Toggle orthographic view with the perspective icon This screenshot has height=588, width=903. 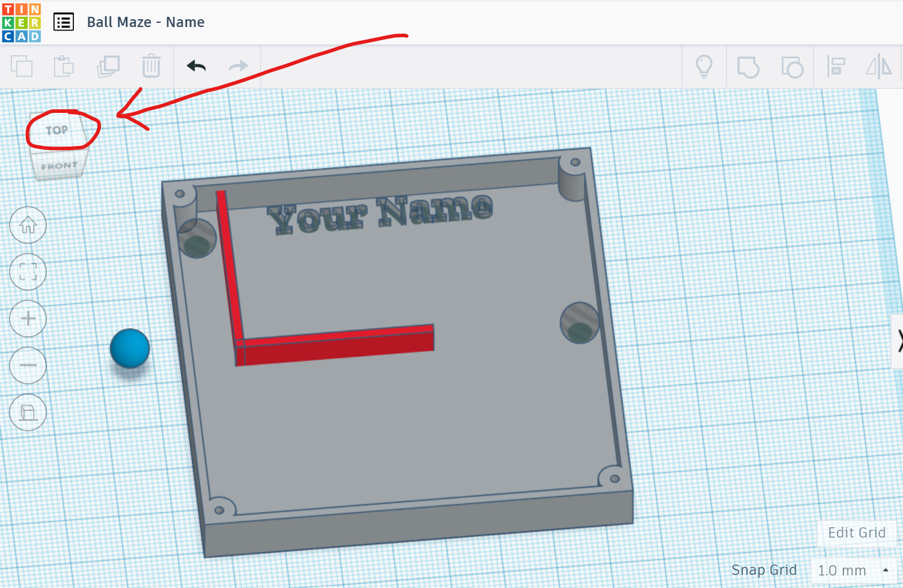(x=28, y=413)
